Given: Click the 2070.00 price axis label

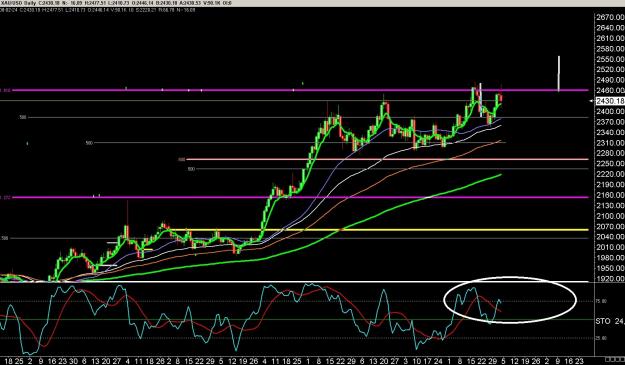Looking at the screenshot, I should point(610,226).
